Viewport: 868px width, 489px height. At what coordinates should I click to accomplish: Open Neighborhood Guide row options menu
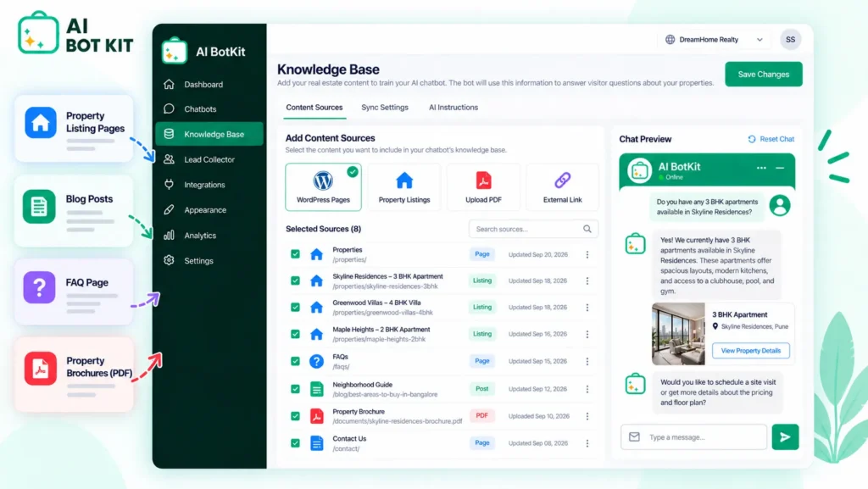[587, 389]
